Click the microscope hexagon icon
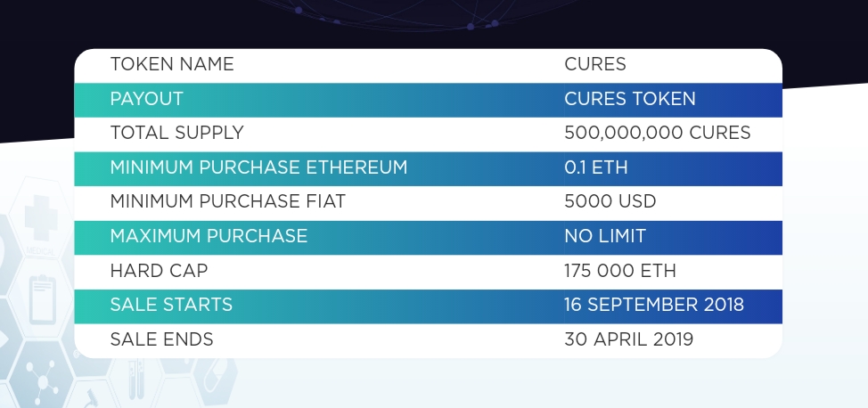 point(93,396)
